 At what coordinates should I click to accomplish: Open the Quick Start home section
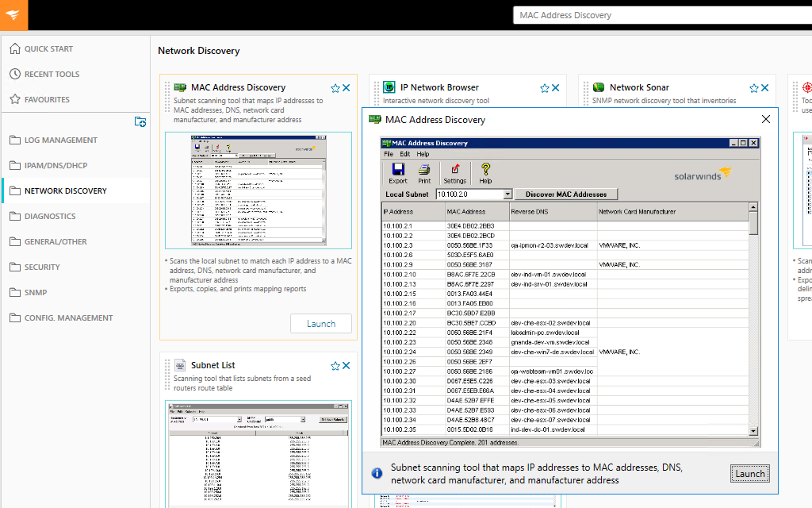tap(48, 48)
